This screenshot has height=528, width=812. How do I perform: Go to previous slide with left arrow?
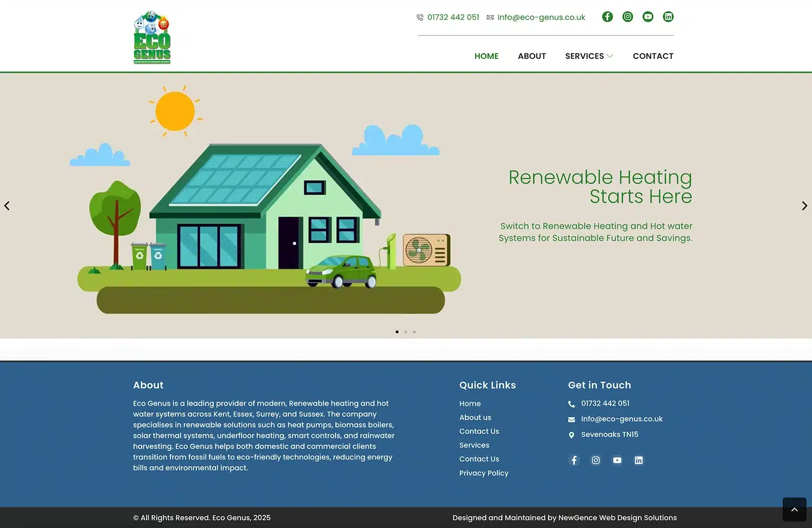7,206
